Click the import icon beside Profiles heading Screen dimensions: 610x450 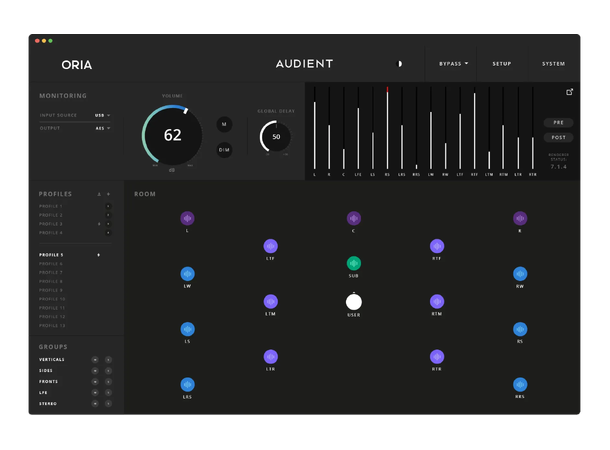click(99, 194)
